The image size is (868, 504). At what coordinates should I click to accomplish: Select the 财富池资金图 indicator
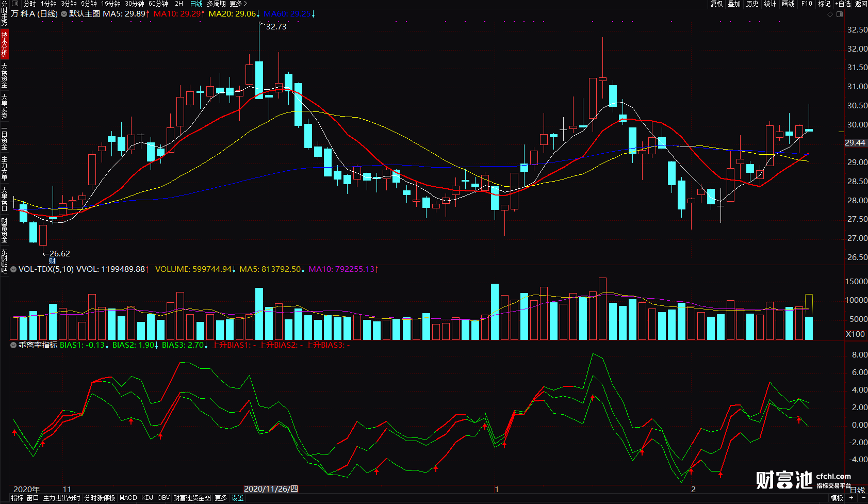point(192,498)
